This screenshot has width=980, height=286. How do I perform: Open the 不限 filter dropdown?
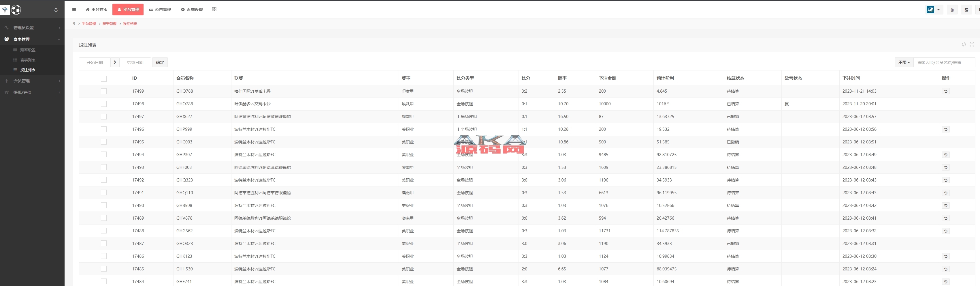coord(904,62)
